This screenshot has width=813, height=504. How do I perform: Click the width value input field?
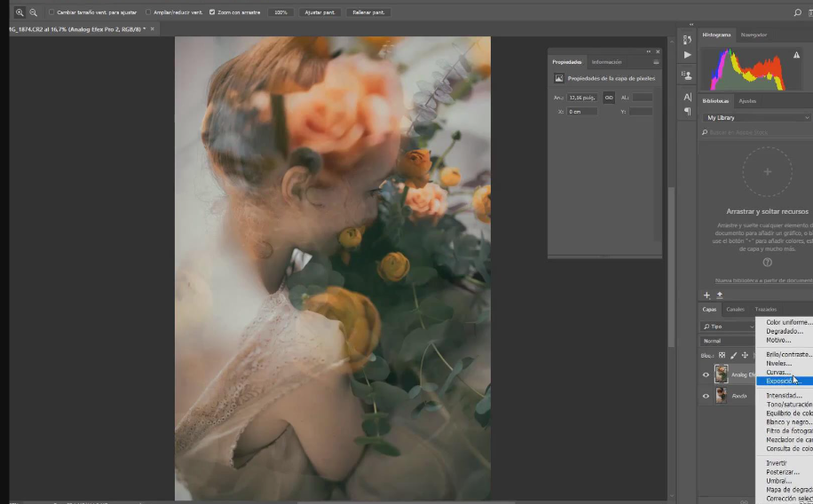tap(582, 98)
